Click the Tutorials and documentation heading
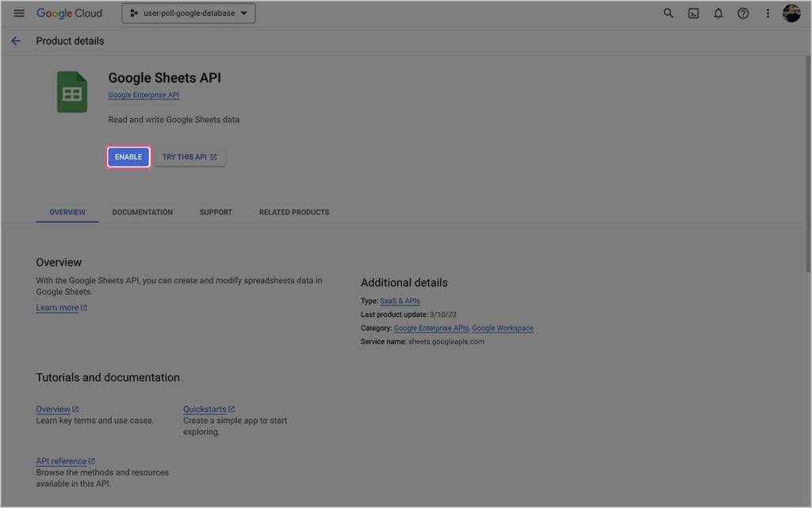 click(x=108, y=377)
